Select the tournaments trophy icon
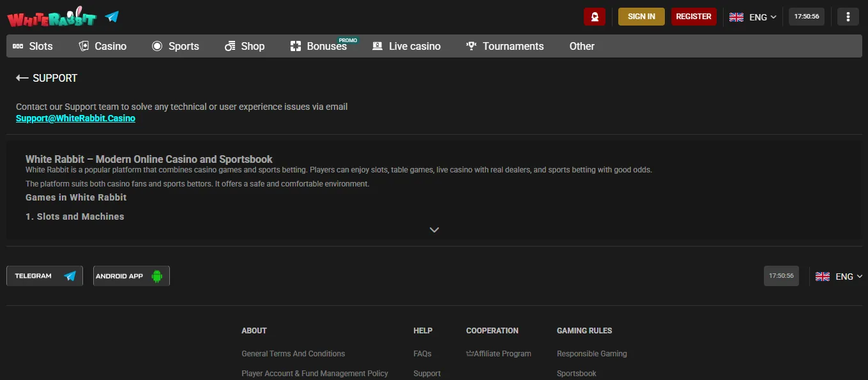The height and width of the screenshot is (380, 868). pyautogui.click(x=471, y=46)
